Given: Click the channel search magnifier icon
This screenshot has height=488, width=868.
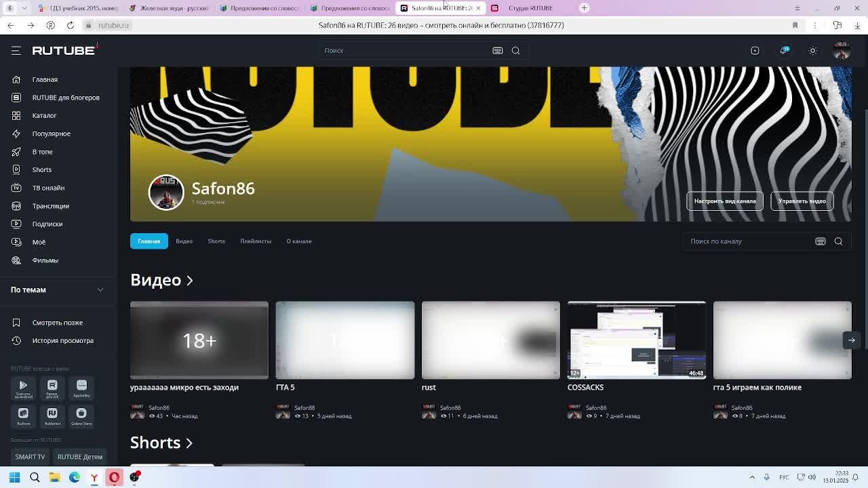Looking at the screenshot, I should (x=839, y=241).
